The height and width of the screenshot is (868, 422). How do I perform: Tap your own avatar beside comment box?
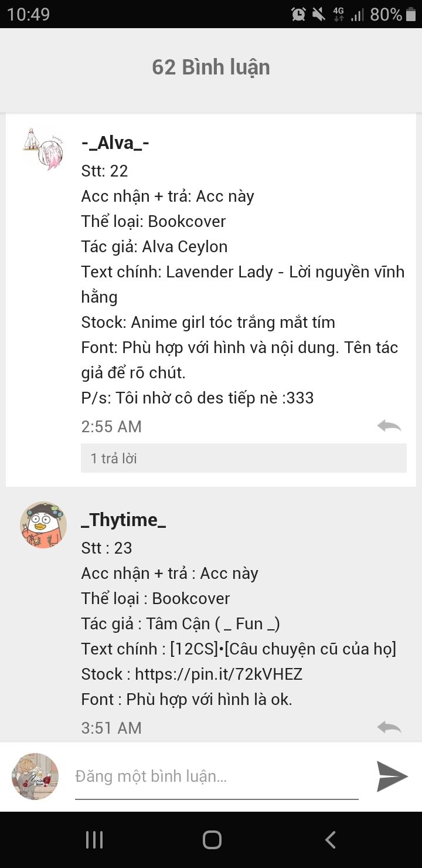[35, 777]
